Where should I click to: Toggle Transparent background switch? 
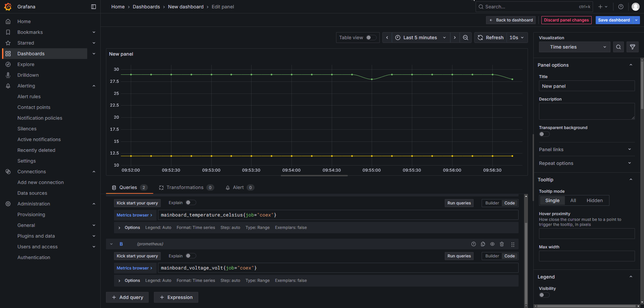click(544, 134)
